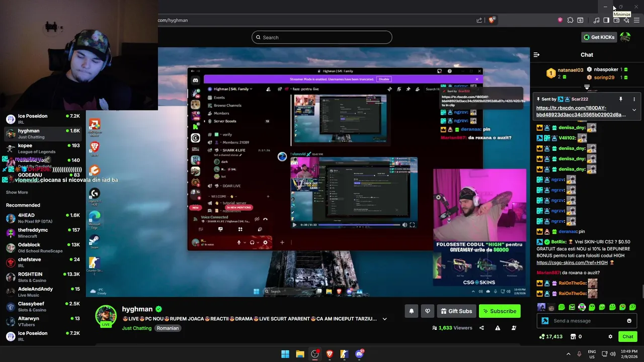The height and width of the screenshot is (362, 644).
Task: Click the report warning triangle icon
Action: (498, 328)
